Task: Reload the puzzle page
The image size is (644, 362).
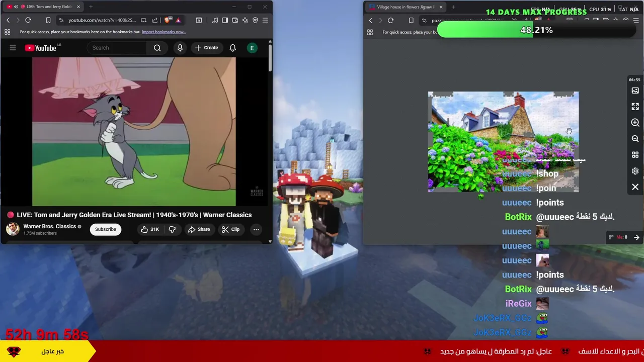Action: [x=390, y=21]
